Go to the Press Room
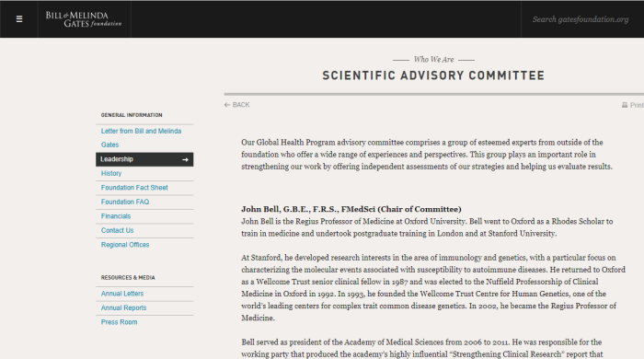The width and height of the screenshot is (644, 359). click(119, 322)
